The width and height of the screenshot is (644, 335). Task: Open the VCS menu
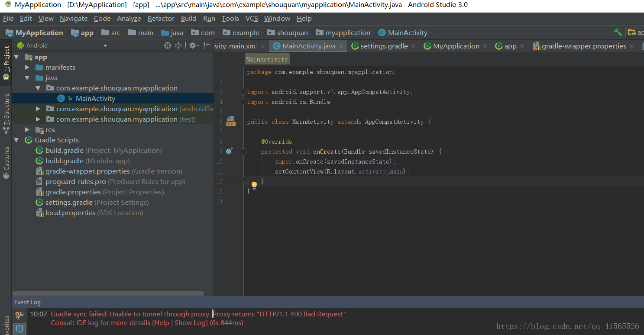pyautogui.click(x=252, y=18)
